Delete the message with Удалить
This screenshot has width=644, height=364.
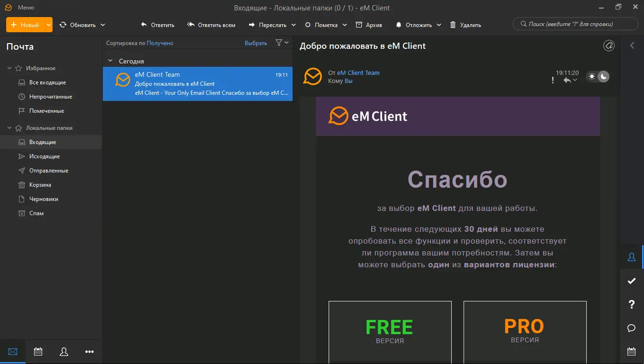coord(465,25)
